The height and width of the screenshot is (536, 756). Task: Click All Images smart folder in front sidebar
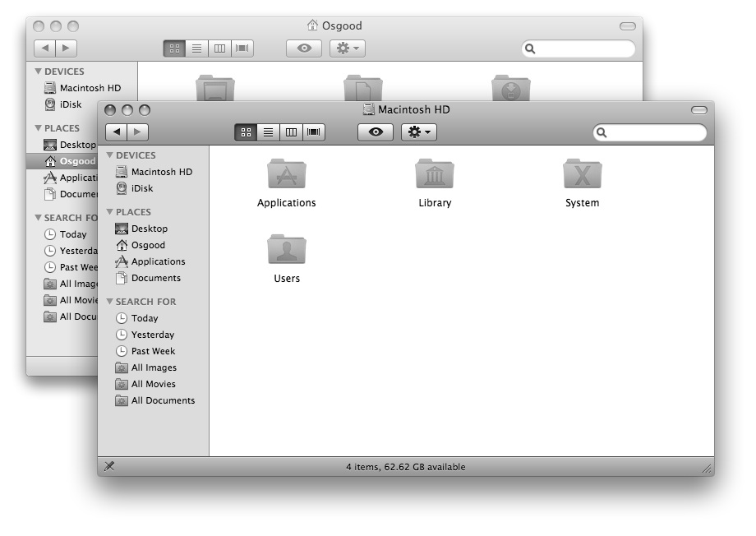coord(154,367)
